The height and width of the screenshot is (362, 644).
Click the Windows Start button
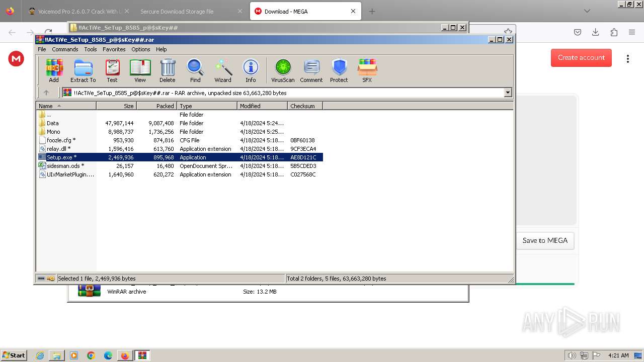click(14, 355)
